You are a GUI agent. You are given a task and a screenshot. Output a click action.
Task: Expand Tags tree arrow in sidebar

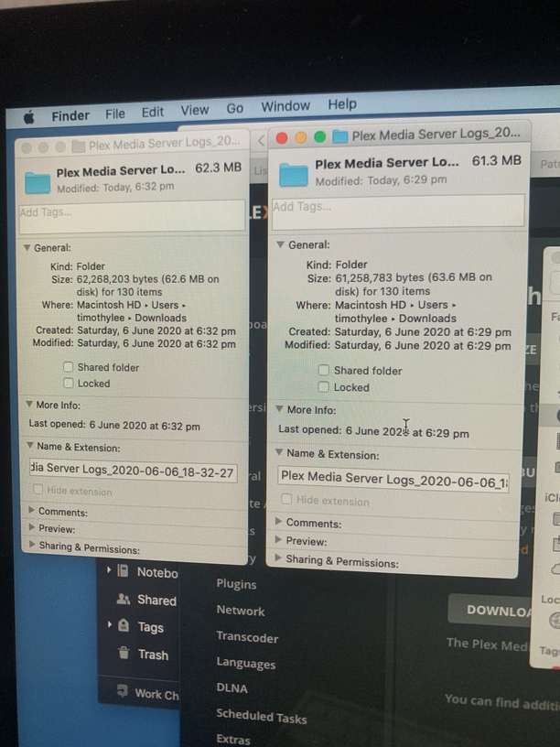tap(110, 624)
